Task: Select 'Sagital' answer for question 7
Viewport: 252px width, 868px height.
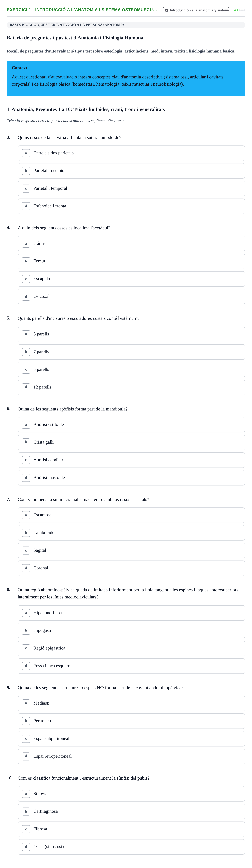Action: [131, 550]
